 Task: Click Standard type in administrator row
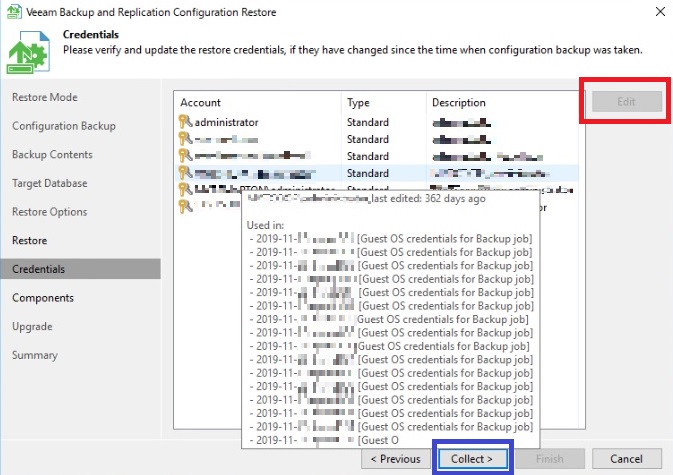click(x=367, y=122)
